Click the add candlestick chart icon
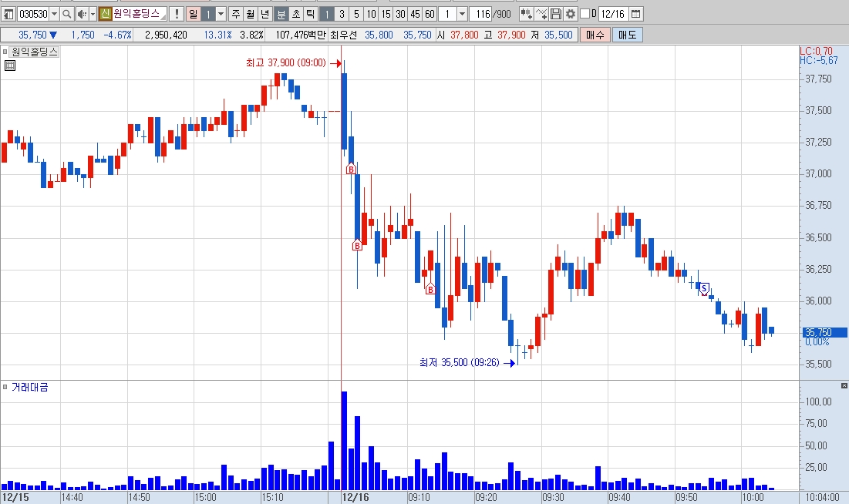Screen dimensions: 849x504 point(526,14)
